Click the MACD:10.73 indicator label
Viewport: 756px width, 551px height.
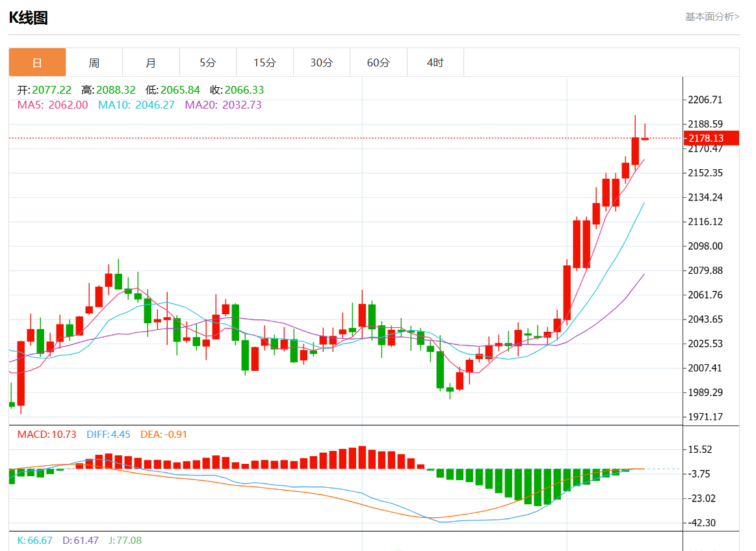(x=47, y=435)
